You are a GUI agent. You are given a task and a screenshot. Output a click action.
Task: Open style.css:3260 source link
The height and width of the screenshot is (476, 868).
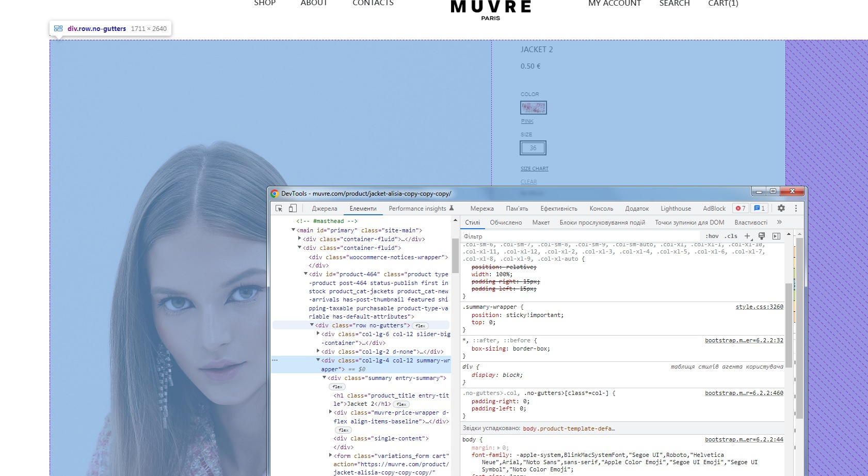[759, 307]
